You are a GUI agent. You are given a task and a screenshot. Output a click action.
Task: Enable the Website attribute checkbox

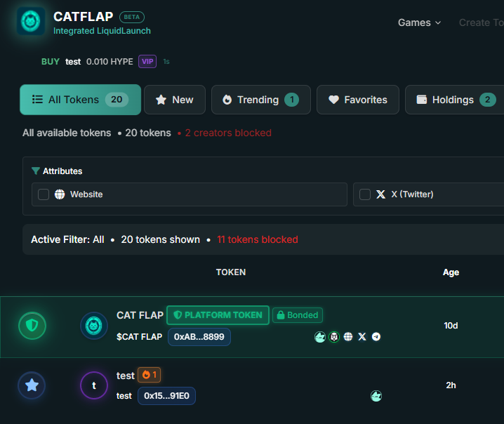44,194
